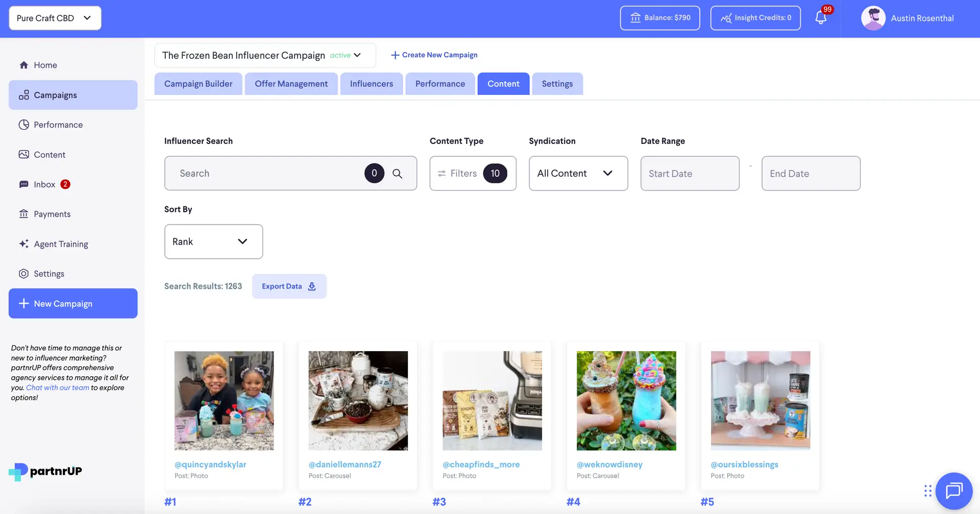
Task: Open Agent Training via its sparkle icon
Action: (x=23, y=244)
